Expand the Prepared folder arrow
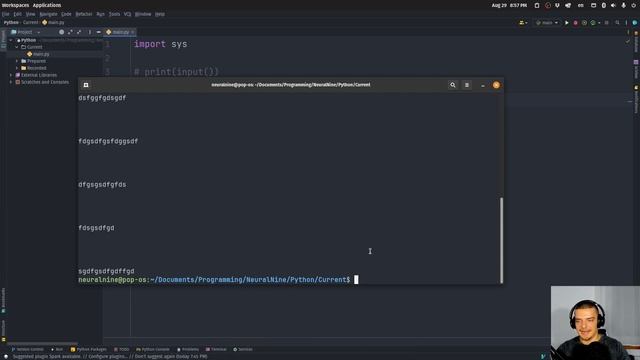 (x=17, y=61)
